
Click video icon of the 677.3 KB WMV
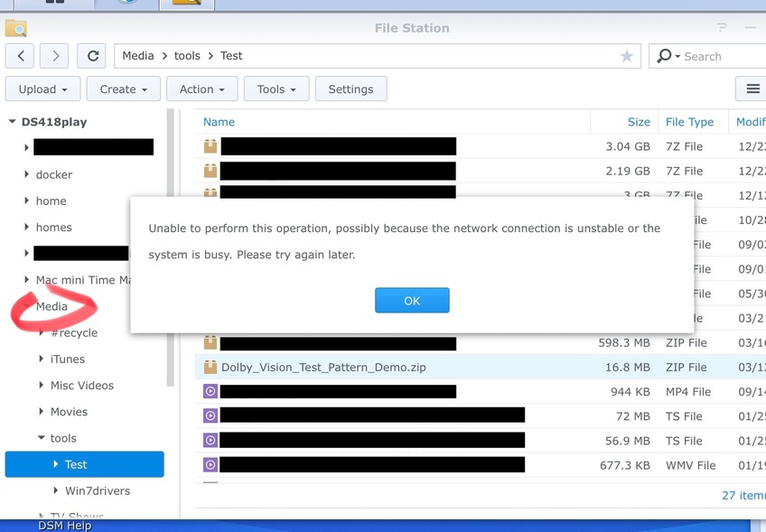[210, 464]
